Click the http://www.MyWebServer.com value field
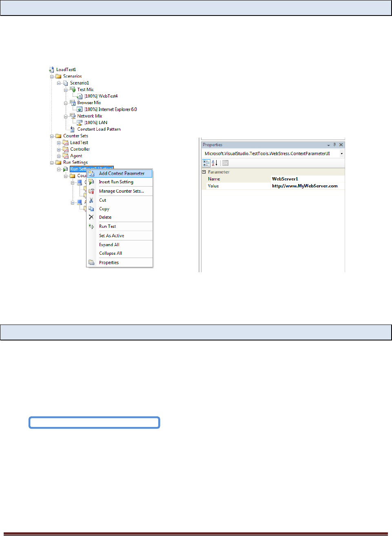 308,186
